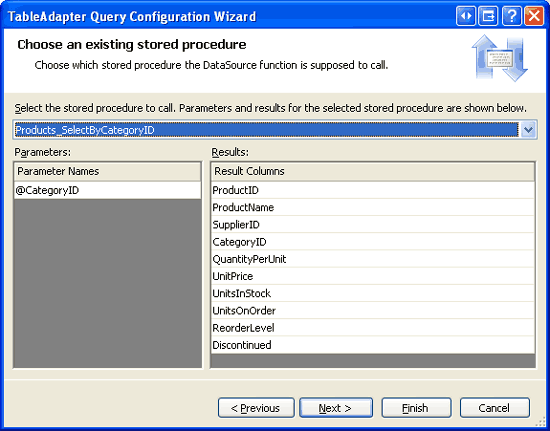Screen dimensions: 550x431
Task: Go to the Next wizard step
Action: pyautogui.click(x=336, y=408)
